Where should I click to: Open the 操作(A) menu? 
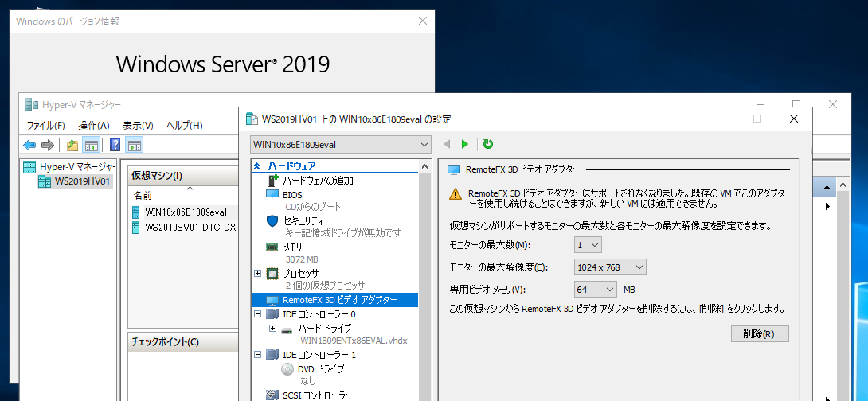tap(94, 126)
